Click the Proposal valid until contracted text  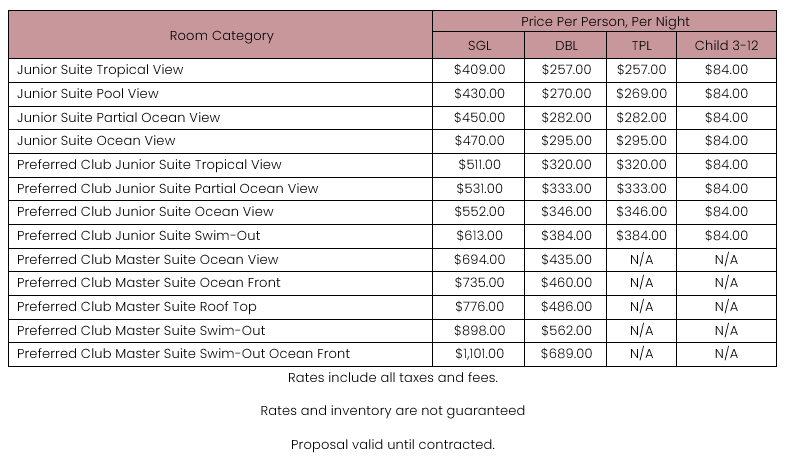393,444
